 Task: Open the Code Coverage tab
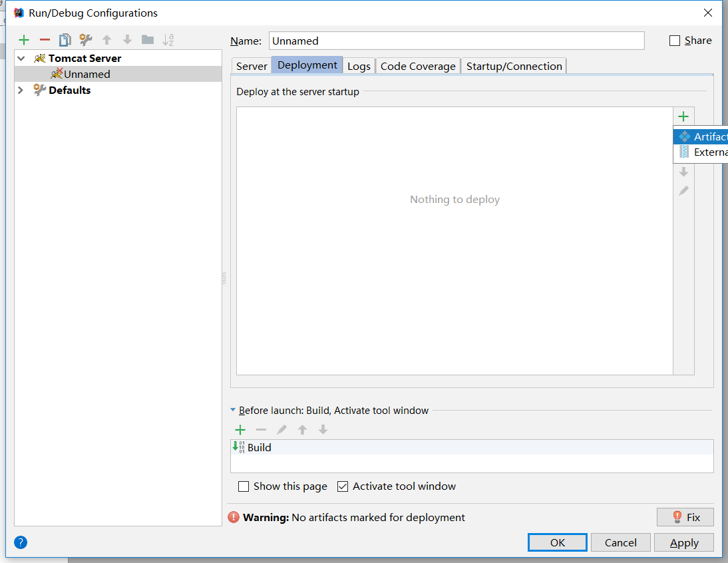click(x=418, y=66)
